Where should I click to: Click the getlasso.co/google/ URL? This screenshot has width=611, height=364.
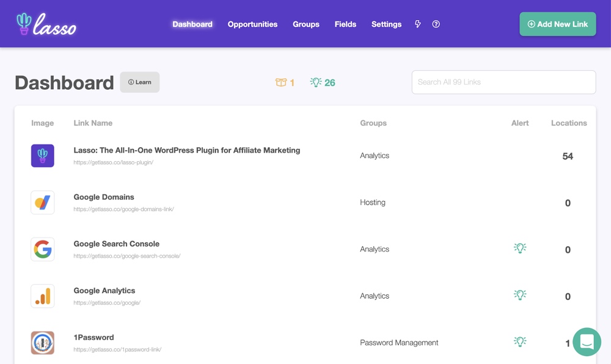pyautogui.click(x=107, y=302)
